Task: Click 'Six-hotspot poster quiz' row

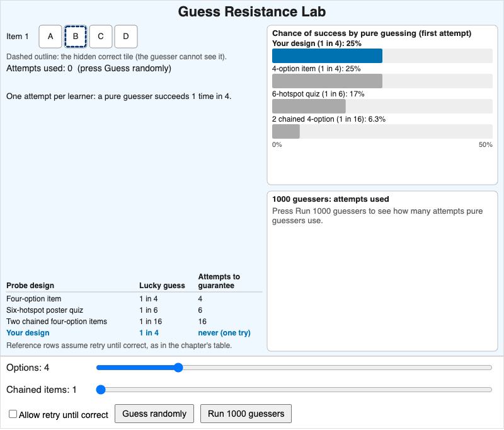Action: coord(134,310)
